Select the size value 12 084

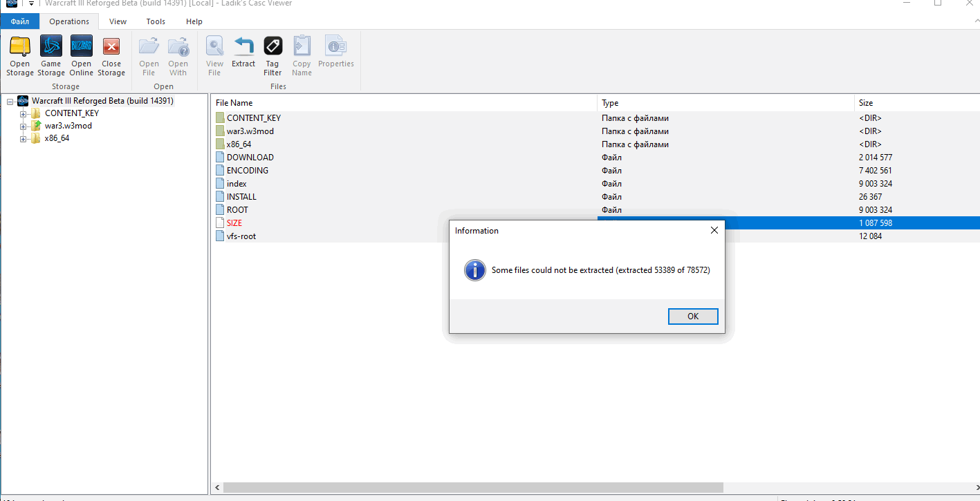pyautogui.click(x=870, y=236)
